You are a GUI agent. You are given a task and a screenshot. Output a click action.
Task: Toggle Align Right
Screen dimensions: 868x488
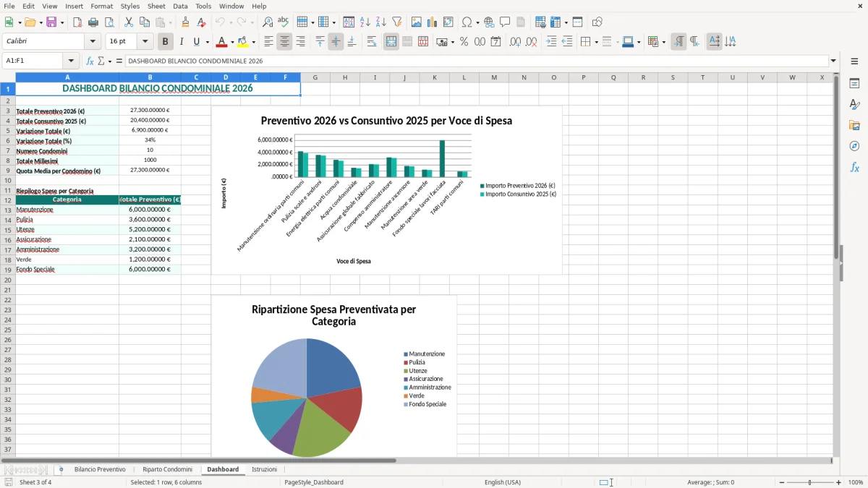300,42
